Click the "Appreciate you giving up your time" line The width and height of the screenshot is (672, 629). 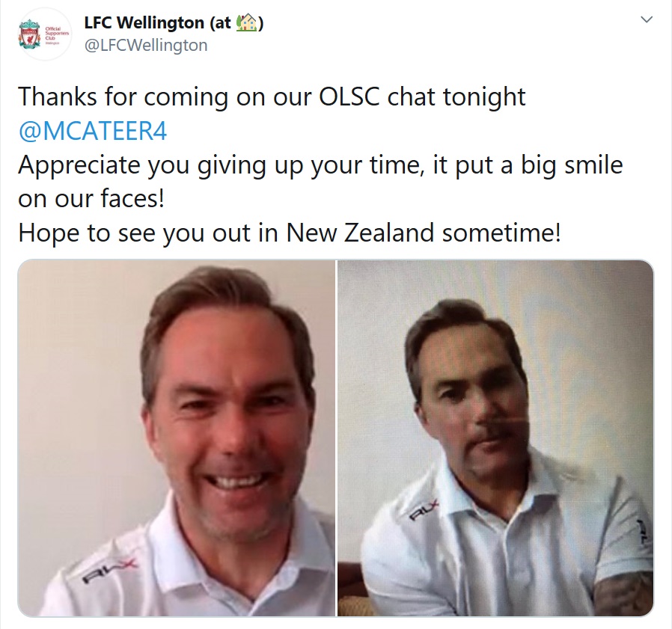pyautogui.click(x=320, y=165)
